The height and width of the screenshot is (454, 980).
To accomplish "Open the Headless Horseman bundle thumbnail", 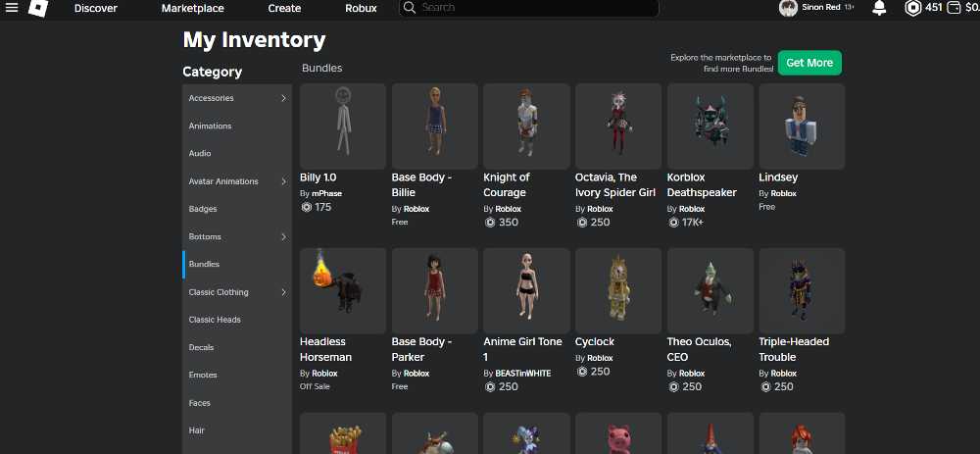I will [x=342, y=290].
